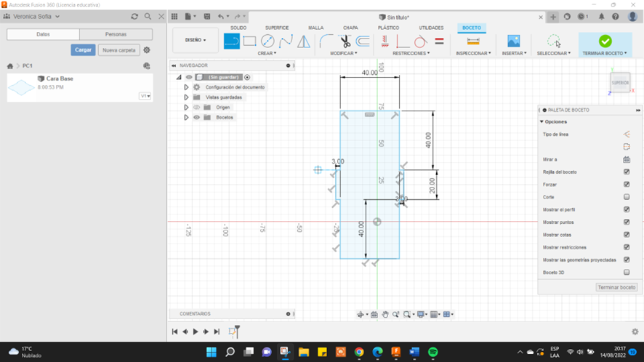Screen dimensions: 644x362
Task: Select the Circle sketch tool
Action: pos(267,41)
